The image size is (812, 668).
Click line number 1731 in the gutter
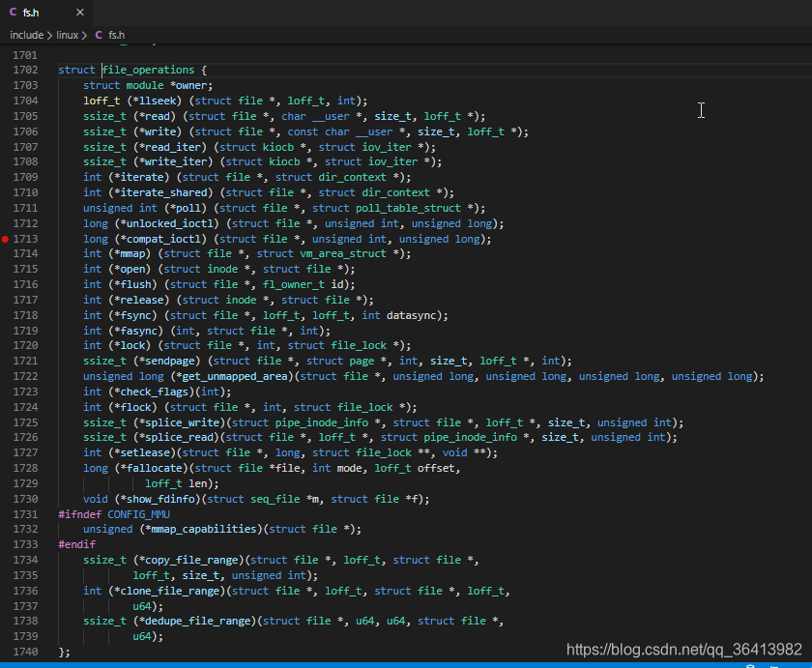click(25, 514)
